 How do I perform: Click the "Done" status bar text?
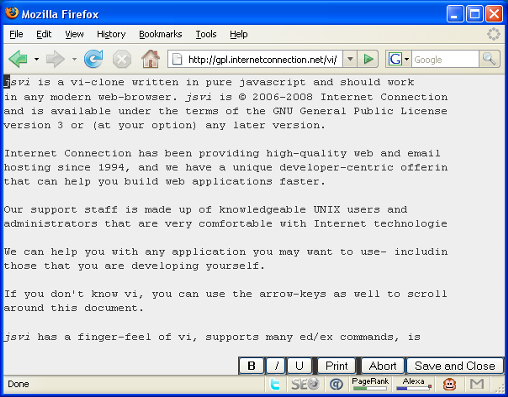[x=18, y=384]
